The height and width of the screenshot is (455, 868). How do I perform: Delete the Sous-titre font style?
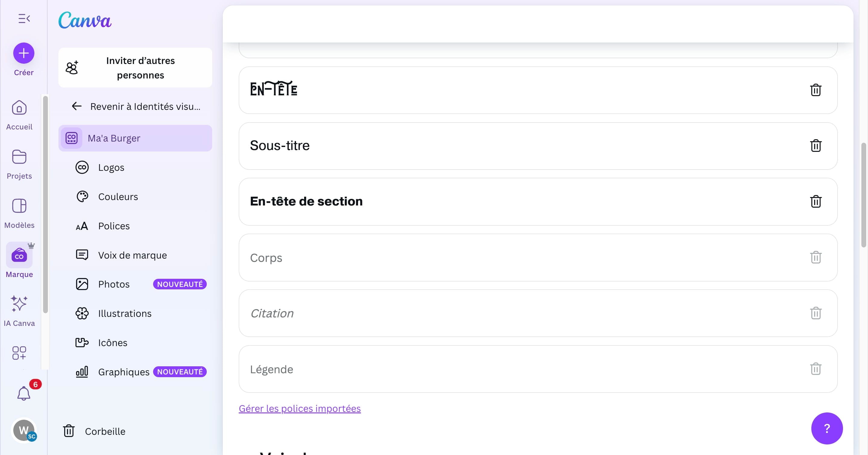(x=816, y=146)
